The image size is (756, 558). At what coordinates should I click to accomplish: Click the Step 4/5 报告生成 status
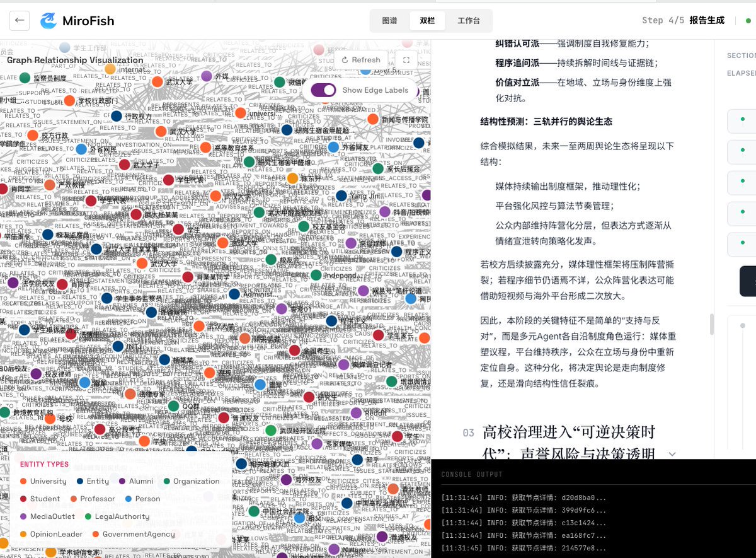683,20
